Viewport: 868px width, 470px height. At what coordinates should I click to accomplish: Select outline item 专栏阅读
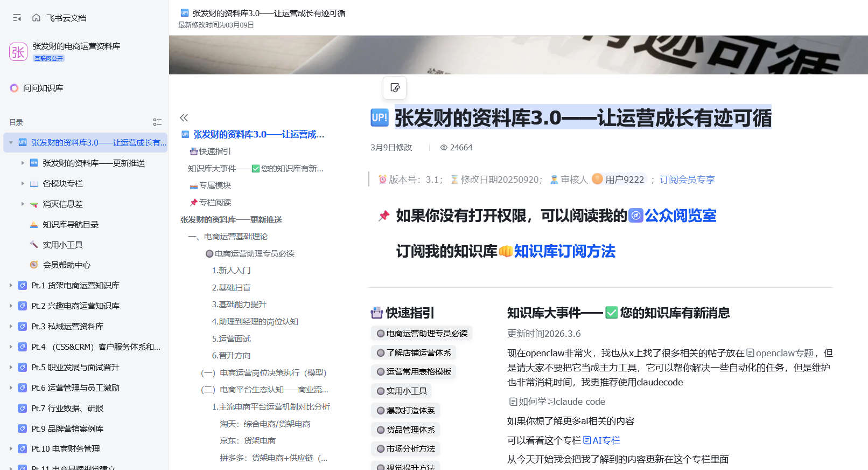[x=210, y=202]
